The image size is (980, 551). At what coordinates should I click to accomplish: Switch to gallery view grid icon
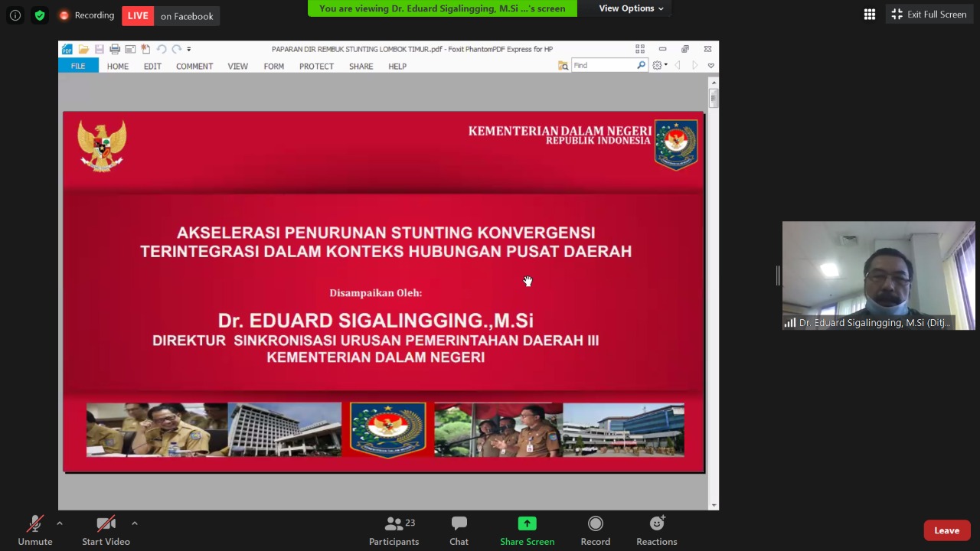(870, 15)
